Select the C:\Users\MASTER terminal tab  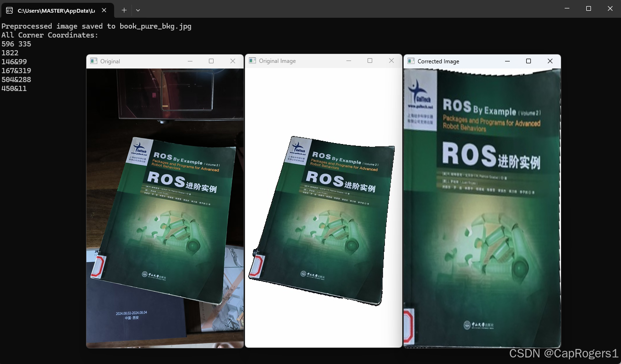[x=58, y=10]
